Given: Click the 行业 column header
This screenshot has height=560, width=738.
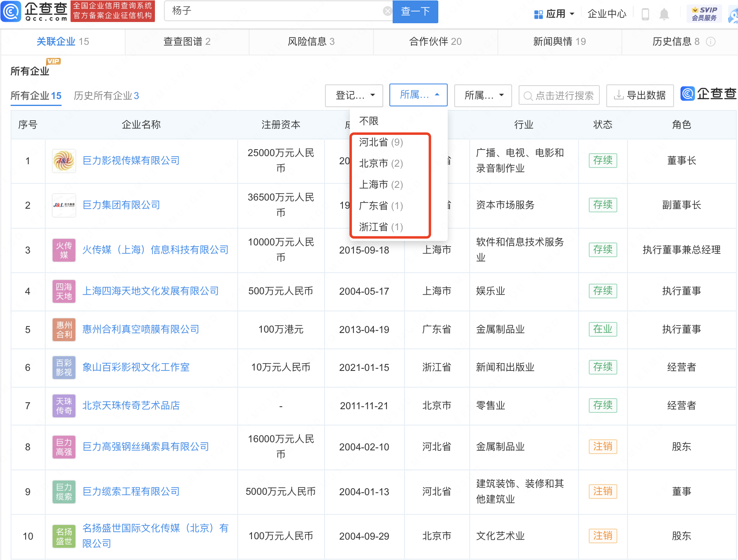Looking at the screenshot, I should coord(524,125).
